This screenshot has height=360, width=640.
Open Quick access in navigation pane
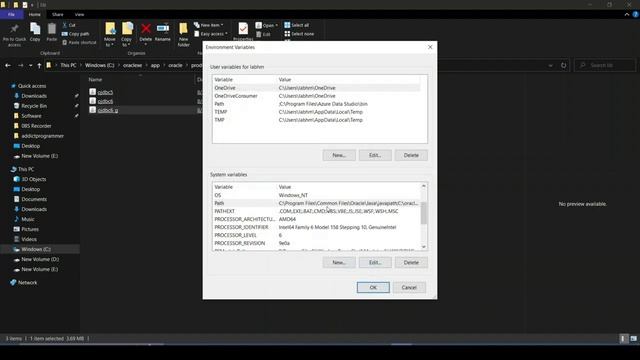click(x=32, y=86)
